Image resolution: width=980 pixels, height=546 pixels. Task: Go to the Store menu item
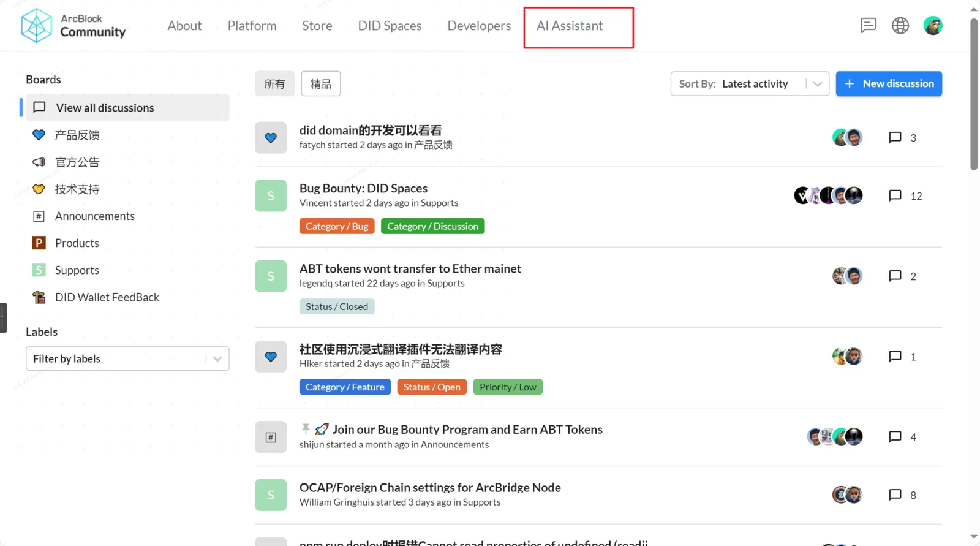pos(317,26)
